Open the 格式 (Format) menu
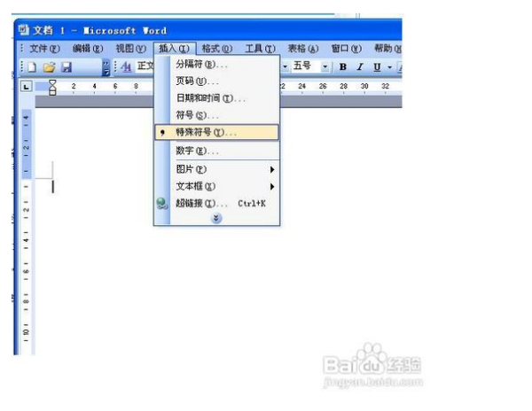This screenshot has width=532, height=411. pos(217,49)
